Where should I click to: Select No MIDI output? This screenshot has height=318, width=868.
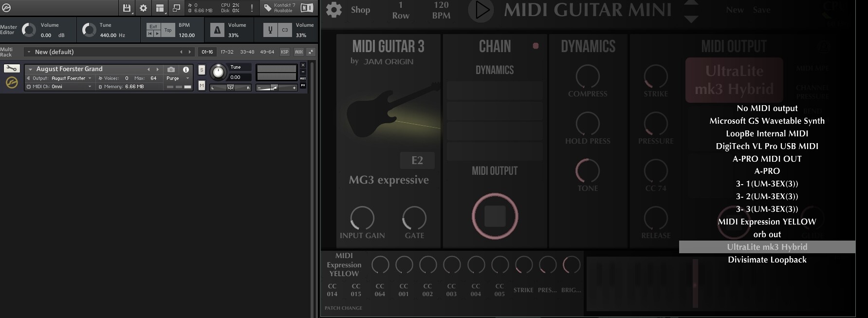click(x=767, y=108)
